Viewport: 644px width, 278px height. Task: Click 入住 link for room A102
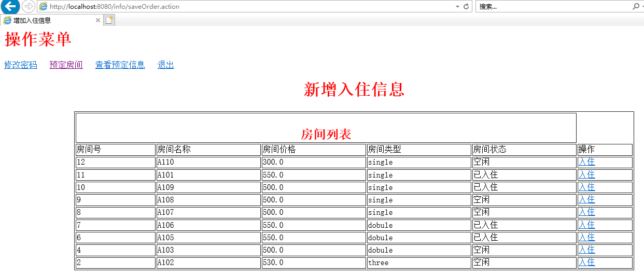[586, 262]
